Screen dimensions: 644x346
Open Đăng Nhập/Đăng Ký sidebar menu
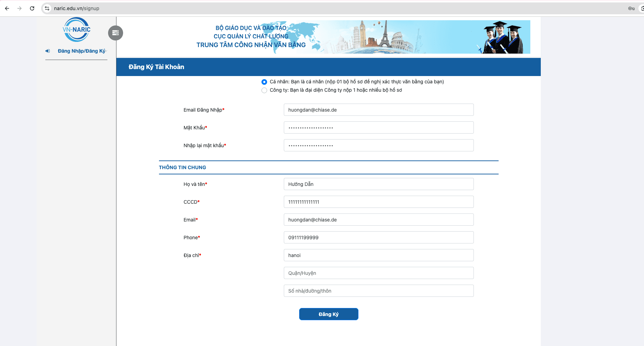pos(81,51)
